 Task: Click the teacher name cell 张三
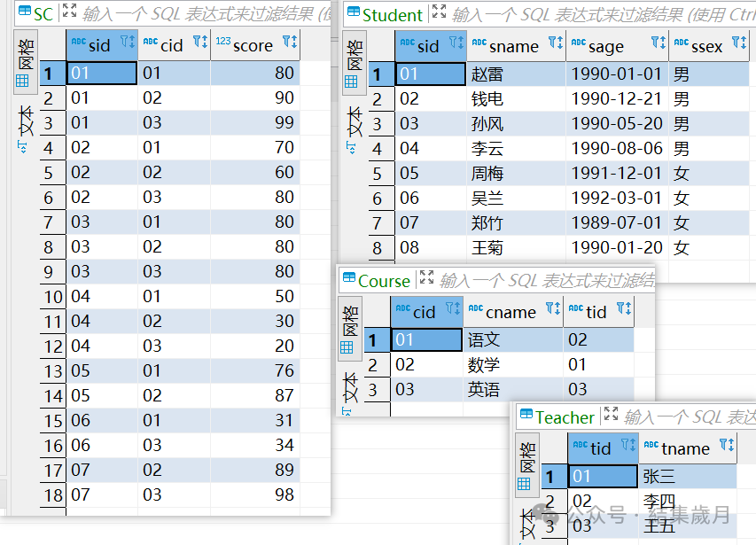[688, 476]
